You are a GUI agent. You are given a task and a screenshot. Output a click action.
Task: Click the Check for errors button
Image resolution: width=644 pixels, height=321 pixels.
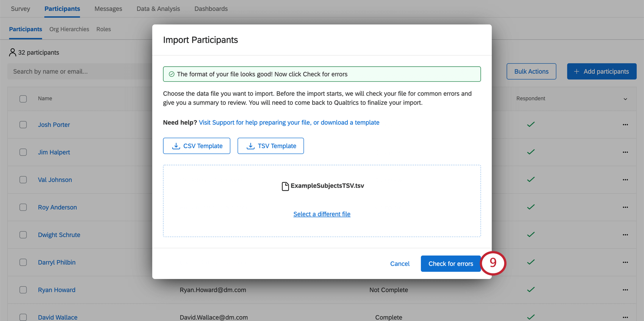tap(450, 263)
